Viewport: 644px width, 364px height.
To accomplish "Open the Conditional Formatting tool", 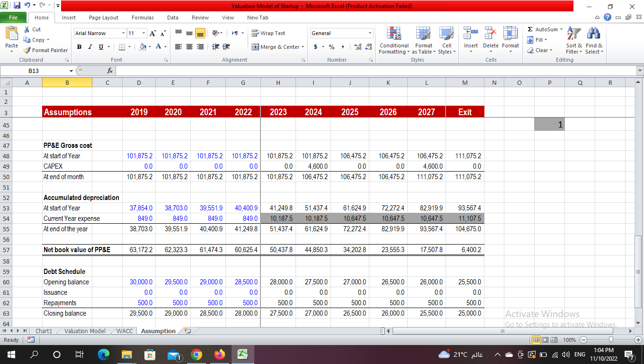I will (x=394, y=40).
